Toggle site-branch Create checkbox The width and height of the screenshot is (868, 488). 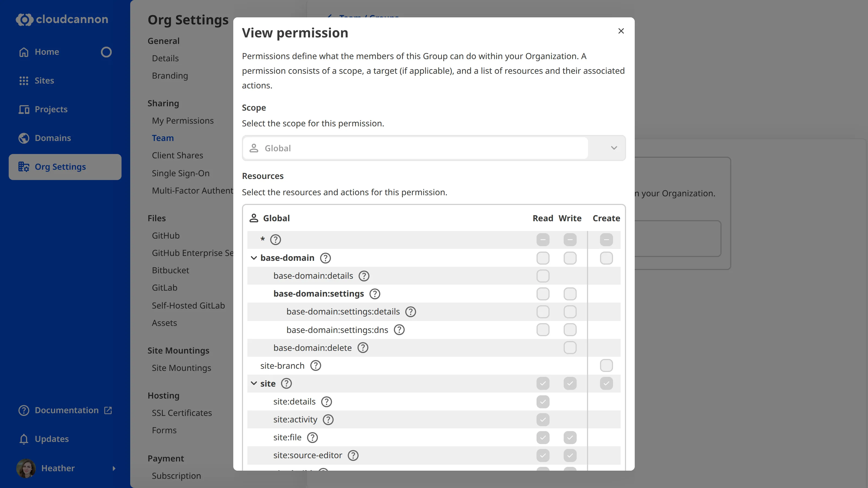click(606, 365)
